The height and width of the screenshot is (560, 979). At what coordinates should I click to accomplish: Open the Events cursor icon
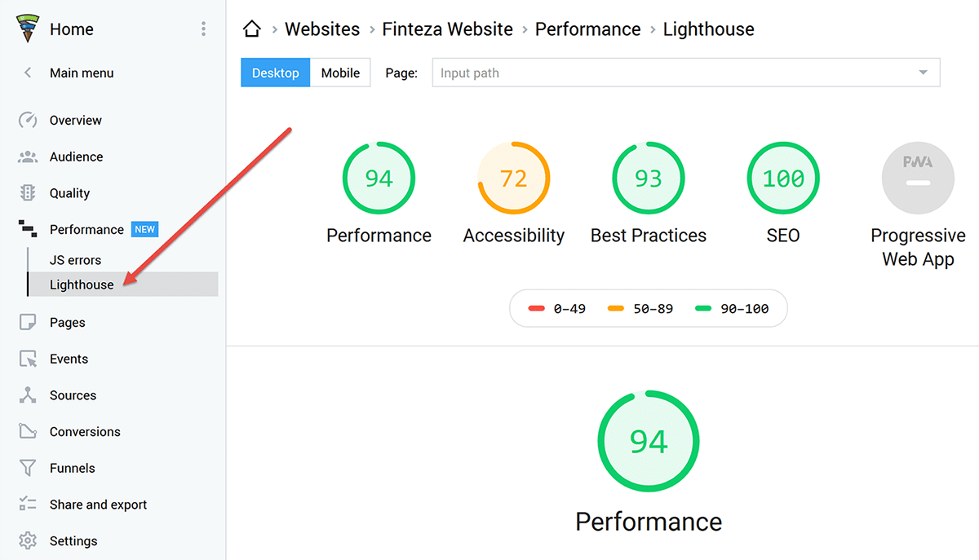click(x=28, y=359)
